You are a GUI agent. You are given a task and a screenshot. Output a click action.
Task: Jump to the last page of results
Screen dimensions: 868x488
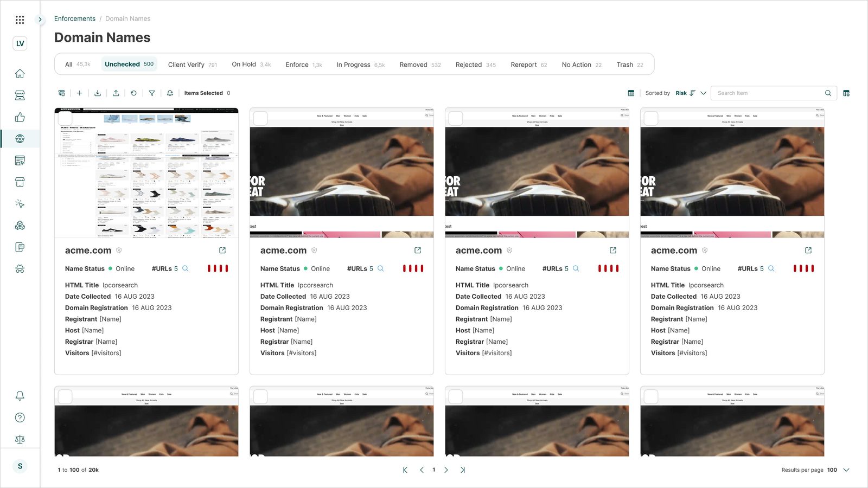[463, 470]
